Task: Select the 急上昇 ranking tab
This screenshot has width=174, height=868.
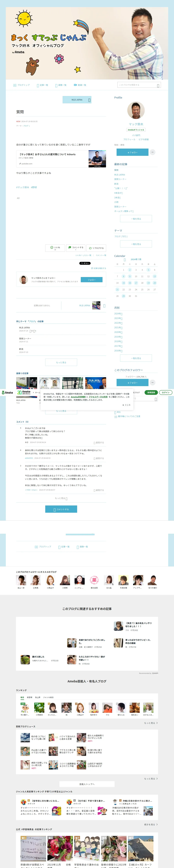Action: coord(38,697)
